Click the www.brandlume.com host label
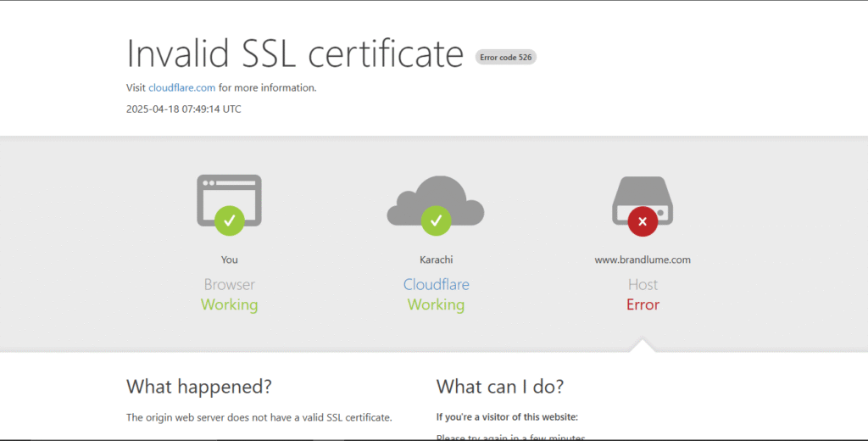This screenshot has height=441, width=868. [643, 260]
